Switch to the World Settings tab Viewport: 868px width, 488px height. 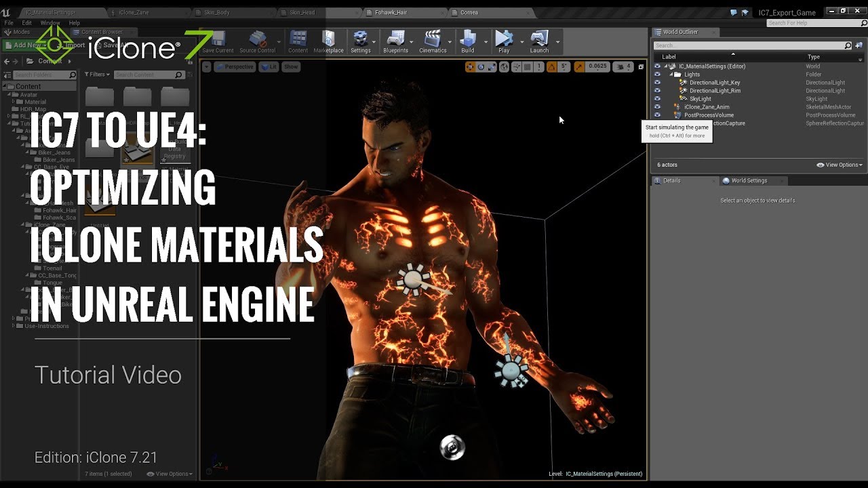click(748, 181)
